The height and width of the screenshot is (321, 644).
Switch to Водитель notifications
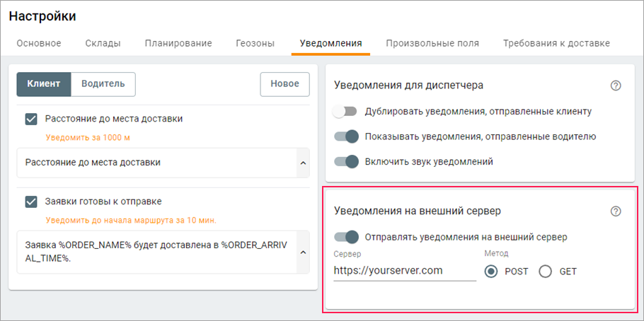coord(103,83)
